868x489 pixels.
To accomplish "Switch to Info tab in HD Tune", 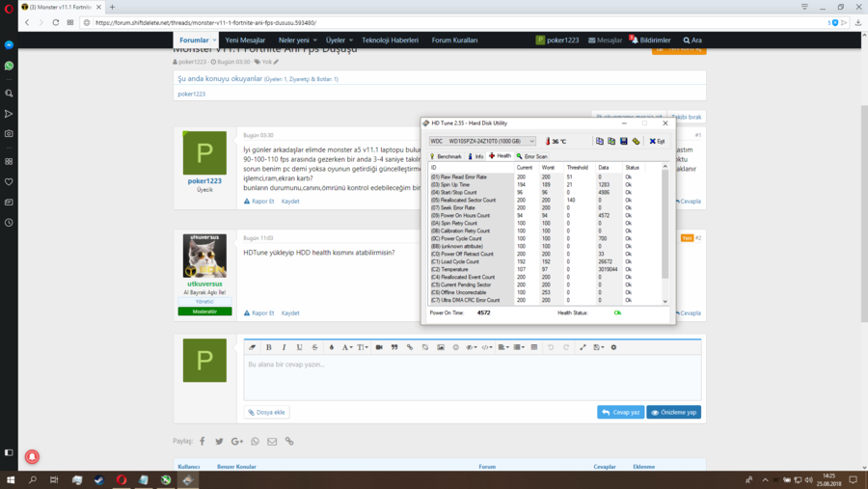I will (475, 156).
